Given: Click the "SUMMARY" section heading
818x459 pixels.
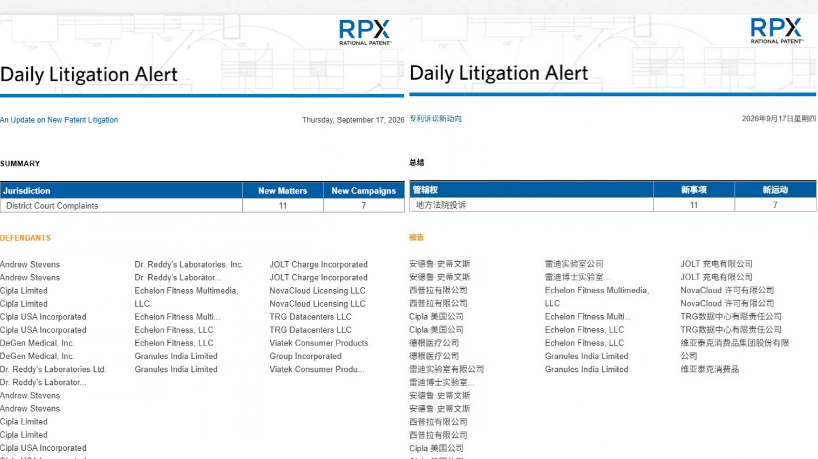Looking at the screenshot, I should (x=20, y=163).
